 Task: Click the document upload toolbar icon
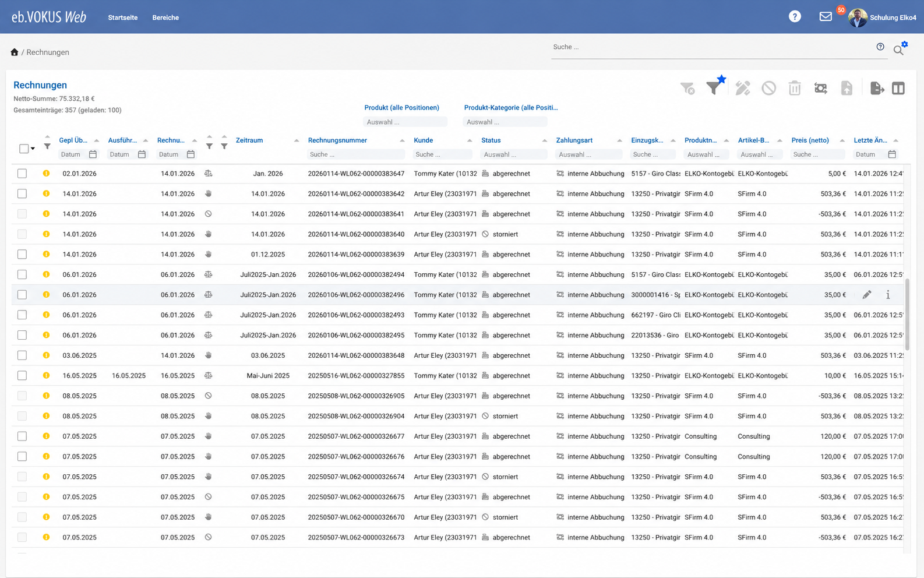(847, 88)
